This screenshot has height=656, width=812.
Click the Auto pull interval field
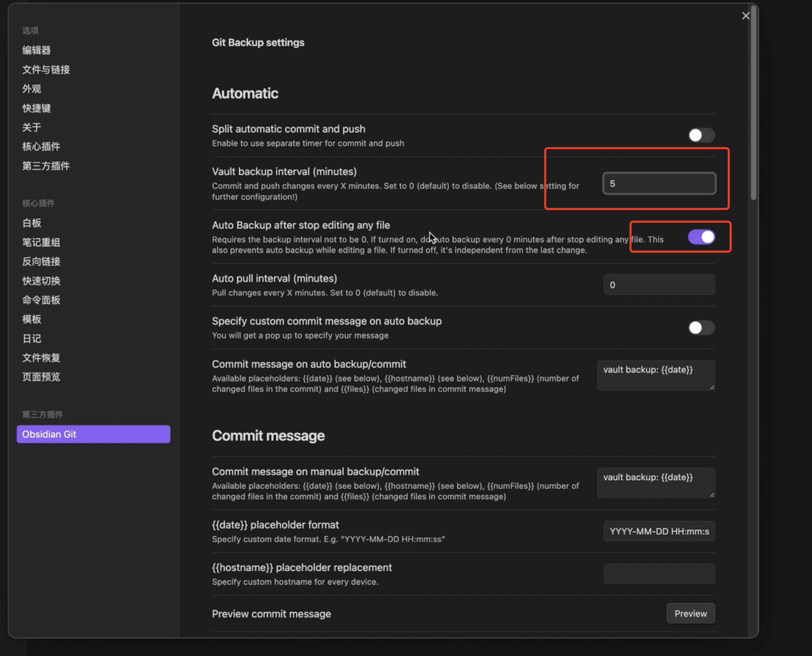pos(659,285)
